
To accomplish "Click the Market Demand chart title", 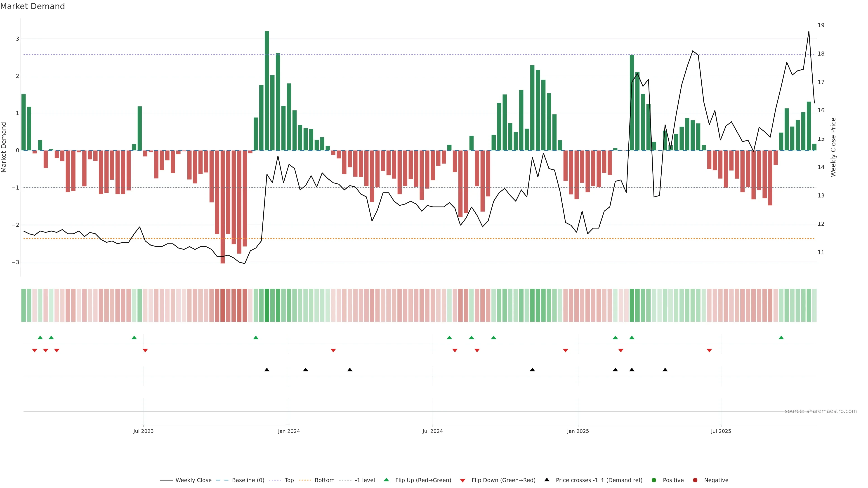I will [x=32, y=6].
